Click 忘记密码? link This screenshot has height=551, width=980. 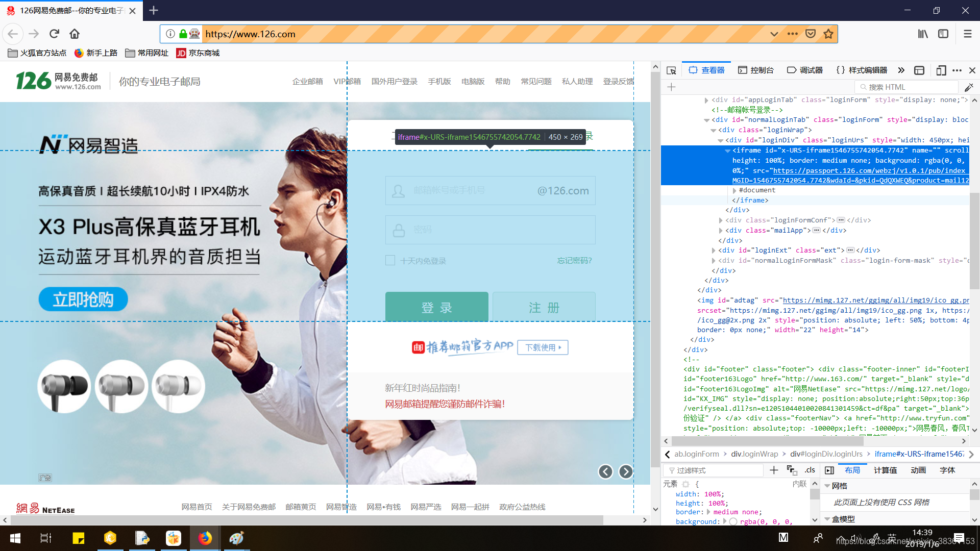[574, 260]
